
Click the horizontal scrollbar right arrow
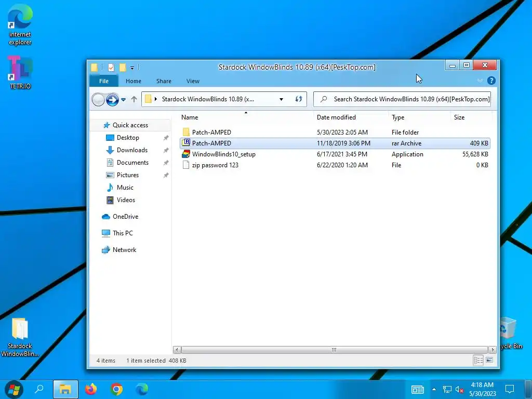pos(493,350)
